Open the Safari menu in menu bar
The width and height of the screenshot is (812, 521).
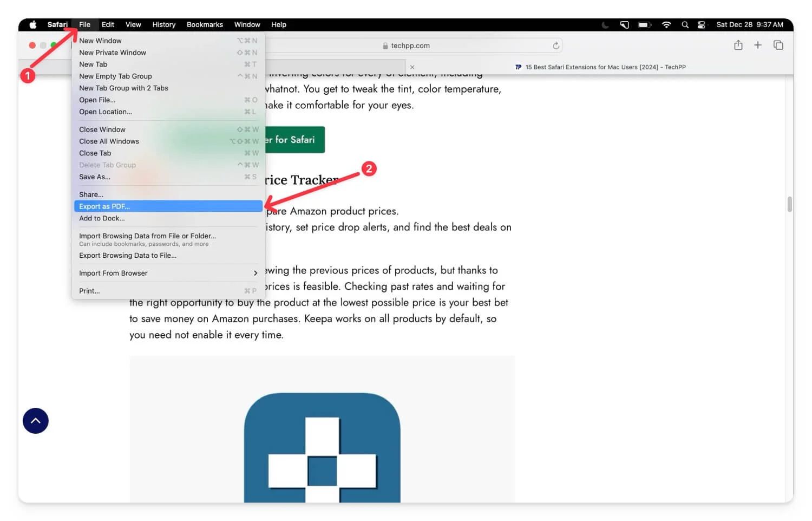[x=57, y=24]
